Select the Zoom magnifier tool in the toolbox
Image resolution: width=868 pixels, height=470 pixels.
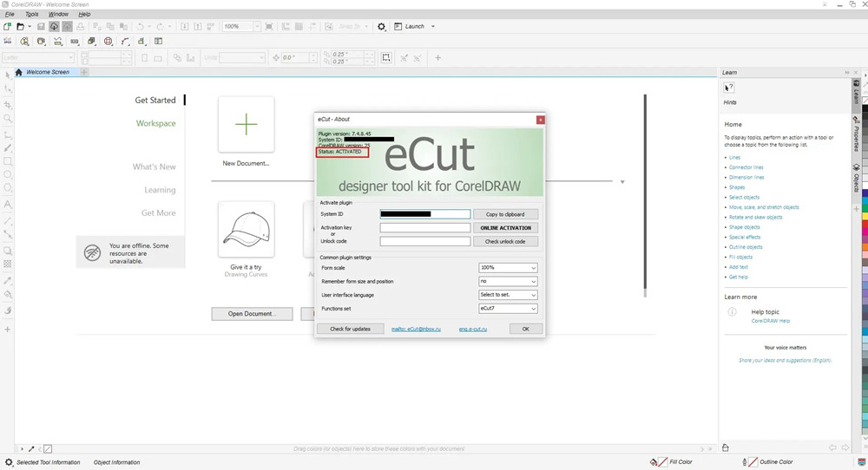[8, 118]
